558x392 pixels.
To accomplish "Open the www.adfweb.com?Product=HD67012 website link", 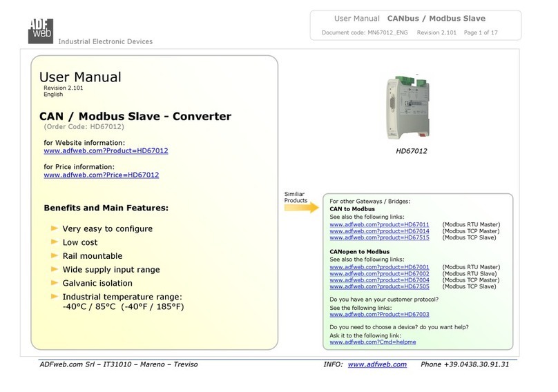I will tap(106, 151).
